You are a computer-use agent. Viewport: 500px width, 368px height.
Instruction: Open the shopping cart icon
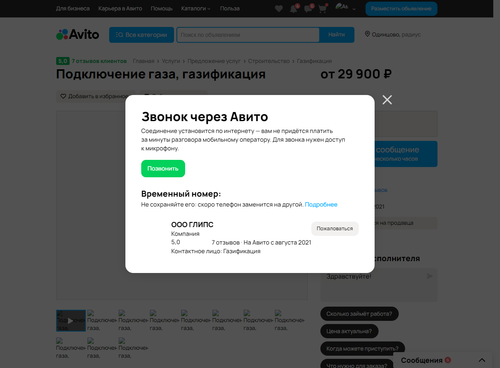[x=323, y=9]
